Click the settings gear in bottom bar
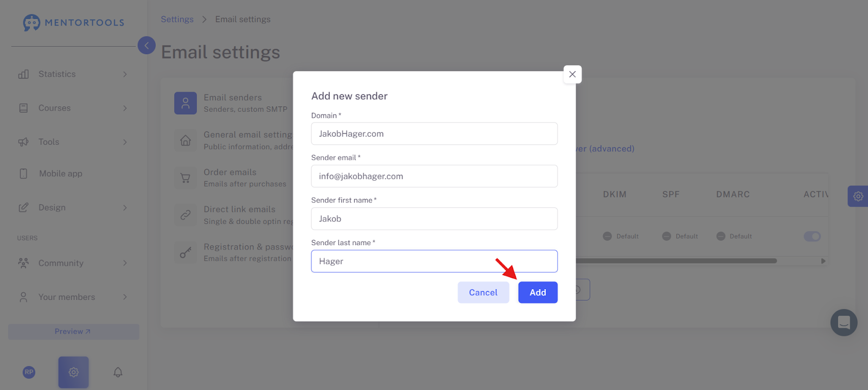Screen dimensions: 868x390 (x=73, y=372)
